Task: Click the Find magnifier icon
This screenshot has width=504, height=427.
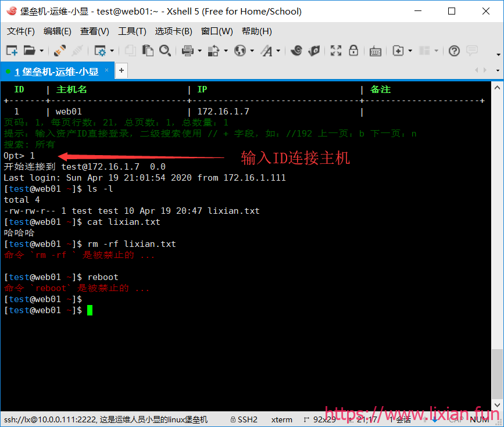Action: (165, 51)
